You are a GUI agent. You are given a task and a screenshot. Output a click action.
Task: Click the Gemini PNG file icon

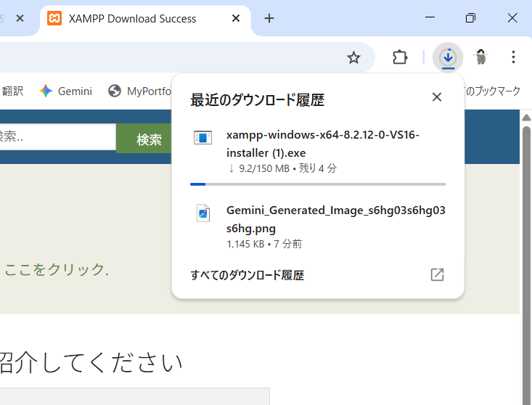coord(203,213)
